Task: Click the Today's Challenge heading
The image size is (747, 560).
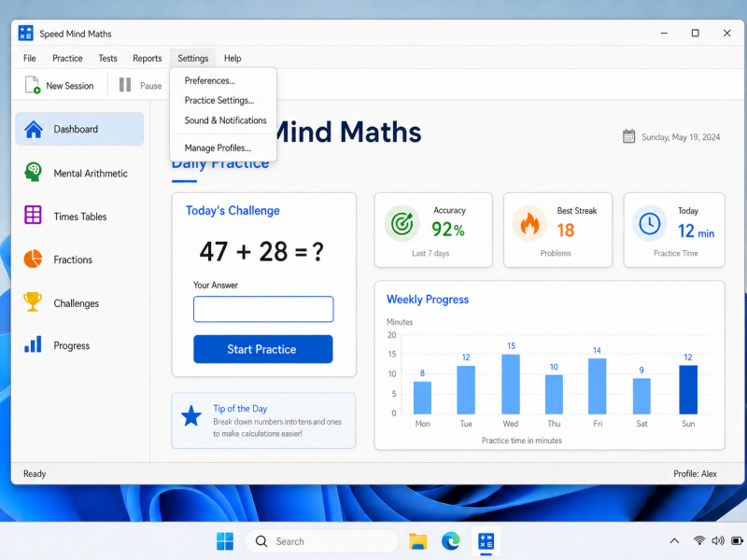Action: 233,211
